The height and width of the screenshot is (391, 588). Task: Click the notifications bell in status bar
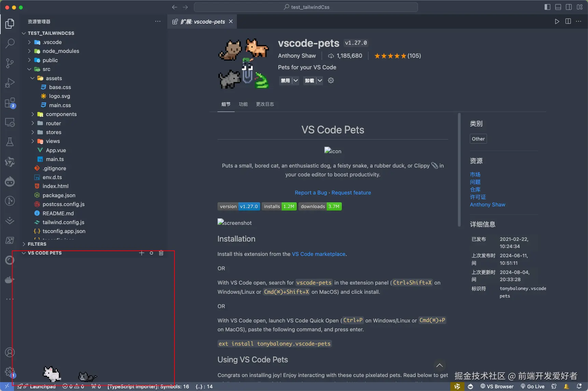(579, 387)
